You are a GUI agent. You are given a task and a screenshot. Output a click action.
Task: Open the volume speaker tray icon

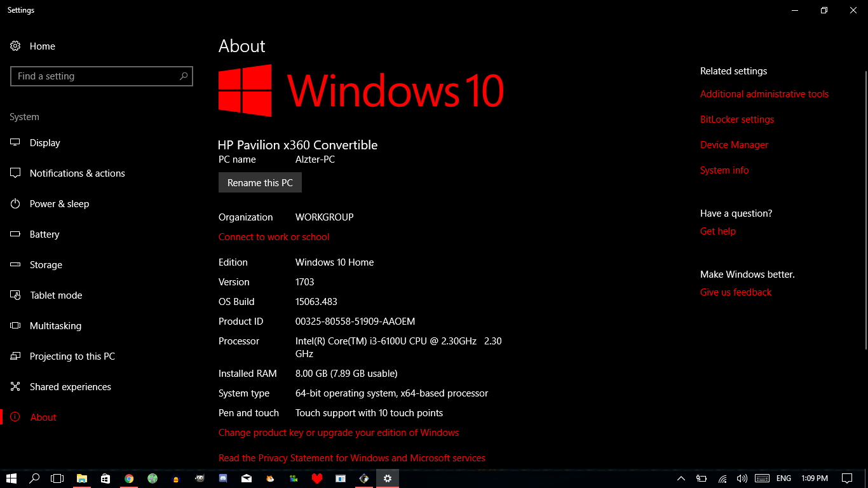tap(742, 478)
